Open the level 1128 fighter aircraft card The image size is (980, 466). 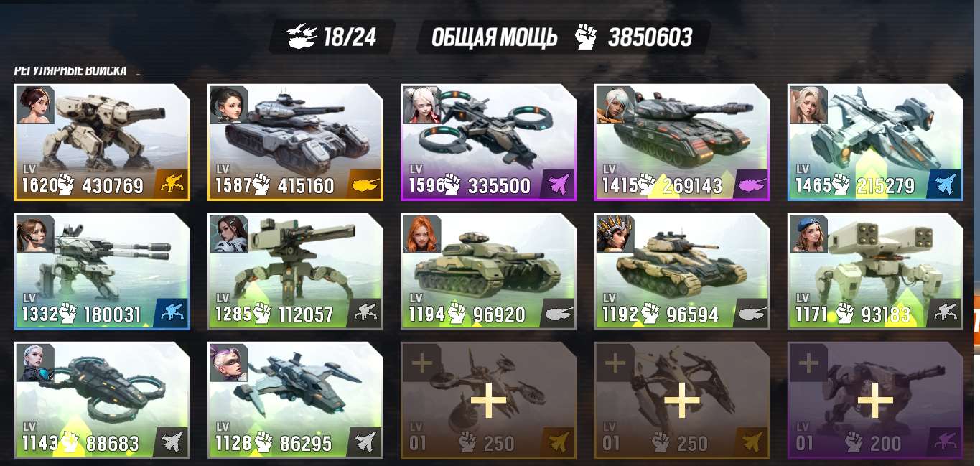(x=295, y=400)
